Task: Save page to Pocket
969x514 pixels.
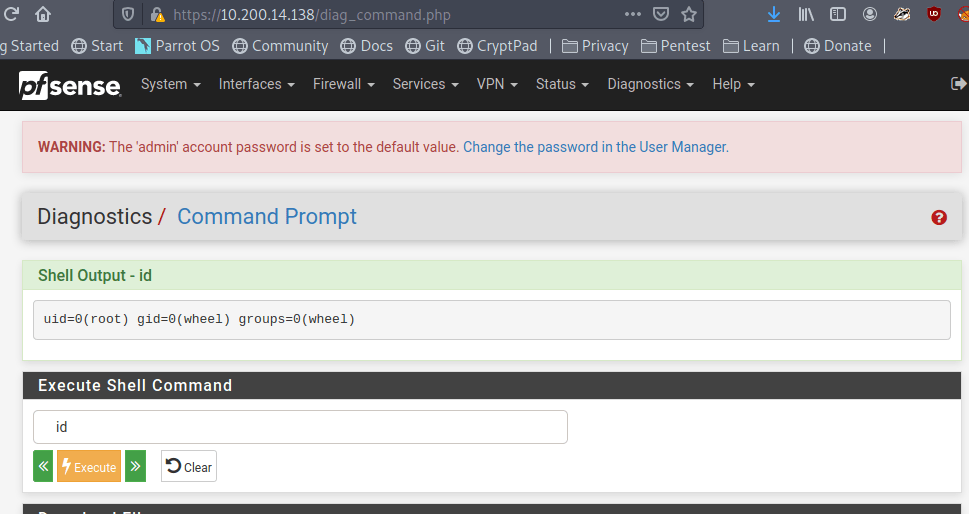Action: (661, 15)
